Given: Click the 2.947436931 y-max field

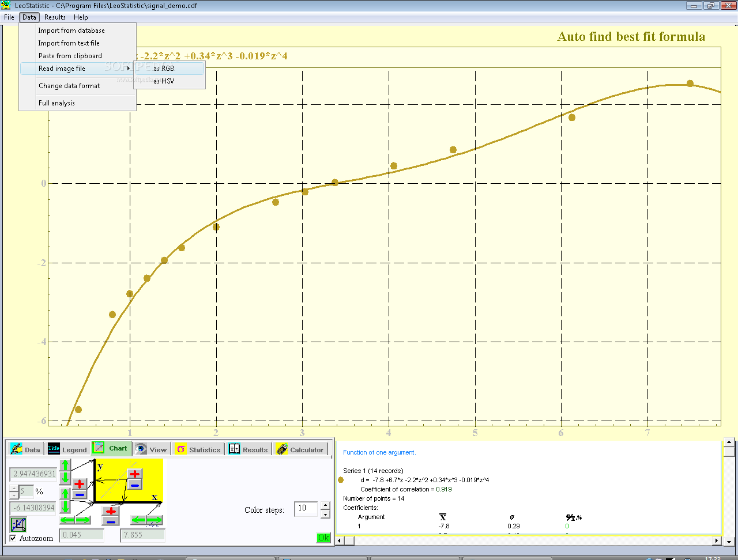Looking at the screenshot, I should (x=33, y=474).
